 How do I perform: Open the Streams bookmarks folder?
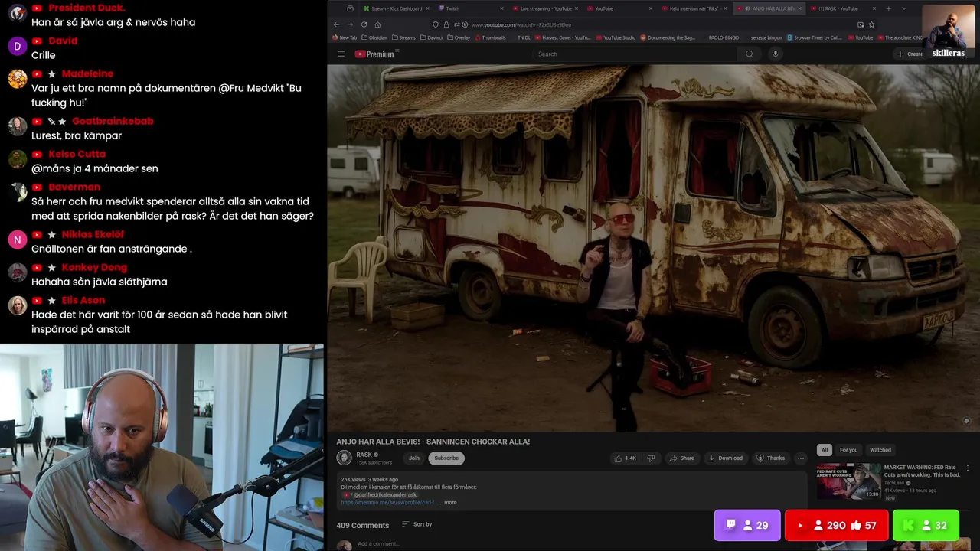click(x=403, y=37)
